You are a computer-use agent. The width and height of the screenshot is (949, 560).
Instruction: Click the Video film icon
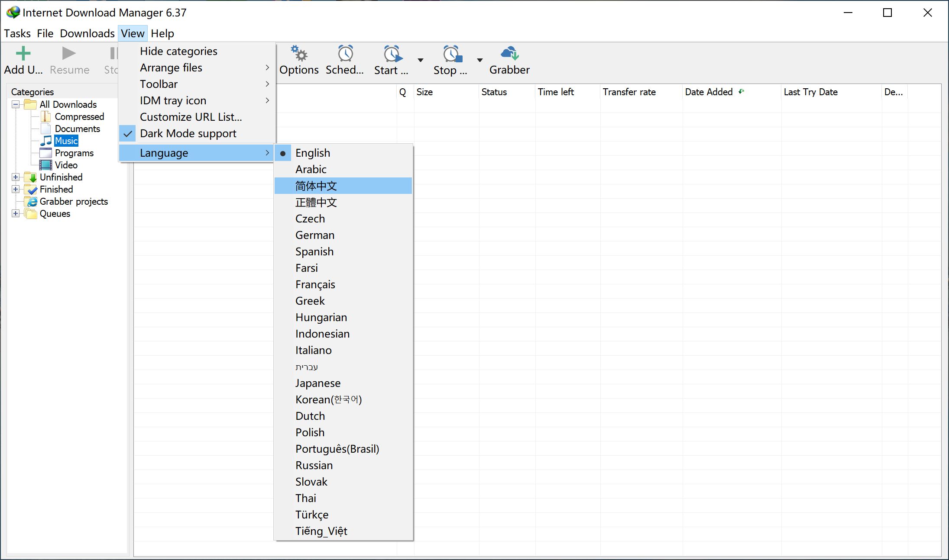[x=45, y=165]
